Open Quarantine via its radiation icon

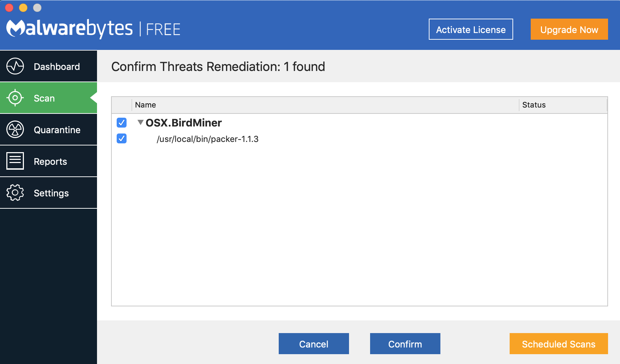click(x=15, y=129)
